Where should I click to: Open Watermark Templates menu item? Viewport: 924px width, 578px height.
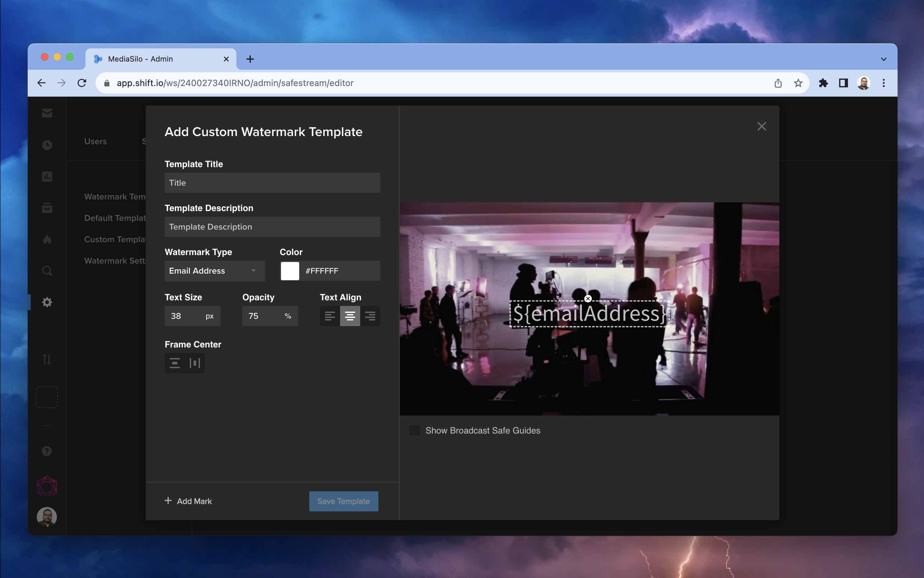click(115, 197)
